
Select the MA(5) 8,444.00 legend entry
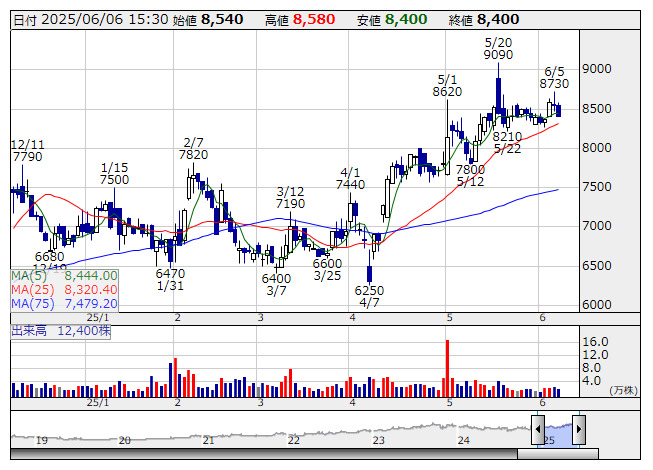tap(65, 276)
